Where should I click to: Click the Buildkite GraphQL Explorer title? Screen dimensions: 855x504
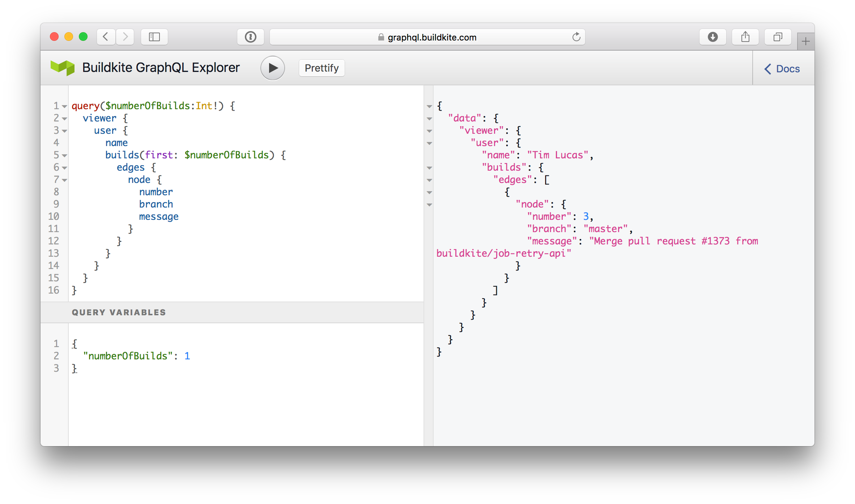pyautogui.click(x=161, y=68)
